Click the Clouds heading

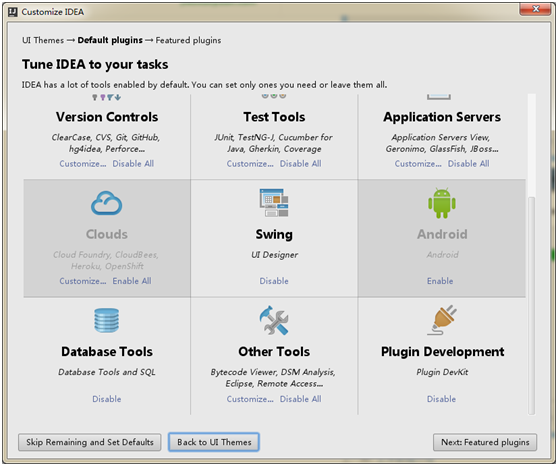107,234
